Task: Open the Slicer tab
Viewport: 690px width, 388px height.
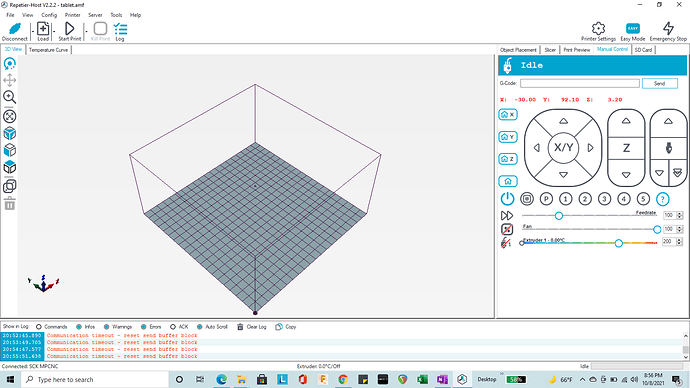Action: pyautogui.click(x=550, y=50)
